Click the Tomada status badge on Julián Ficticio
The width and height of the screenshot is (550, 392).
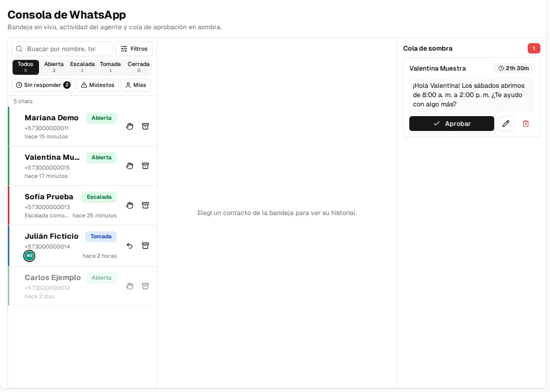(101, 236)
